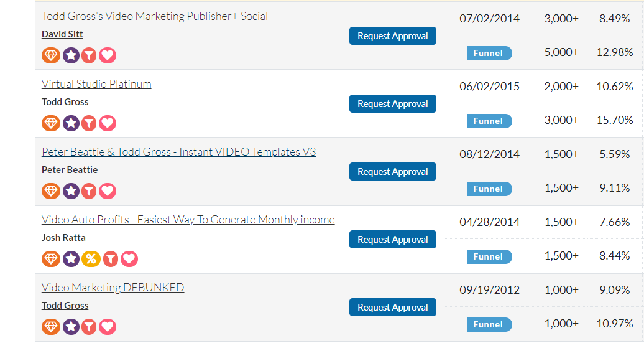Screen dimensions: 644x343
Task: Open the Instant VIDEO Templates V3 link
Action: click(178, 152)
